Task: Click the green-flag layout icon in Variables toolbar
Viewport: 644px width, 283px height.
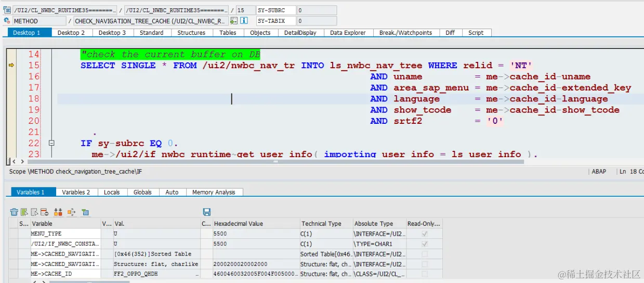Action: pos(85,212)
